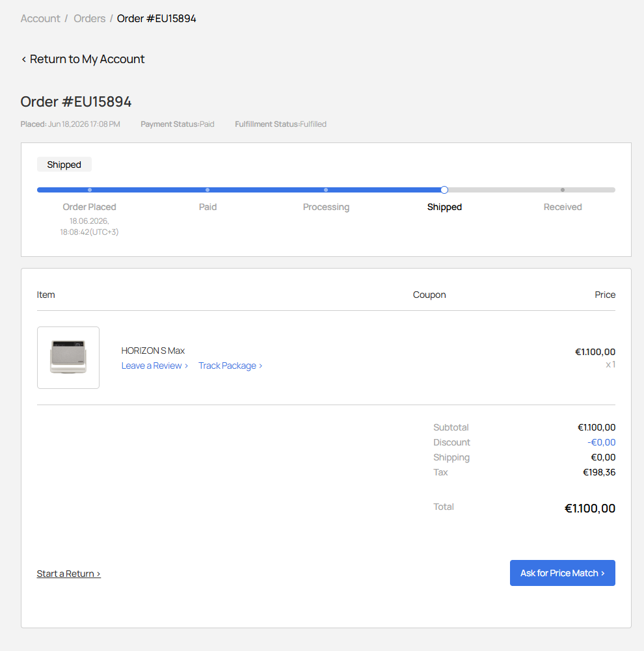The image size is (644, 651).
Task: Select Fulfillment Status: Fulfilled text
Action: 280,124
